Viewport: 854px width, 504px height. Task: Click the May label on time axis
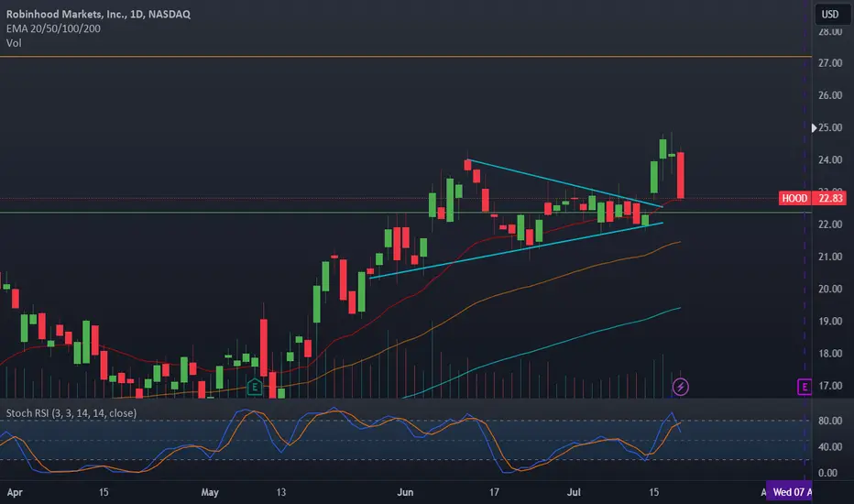[x=210, y=493]
